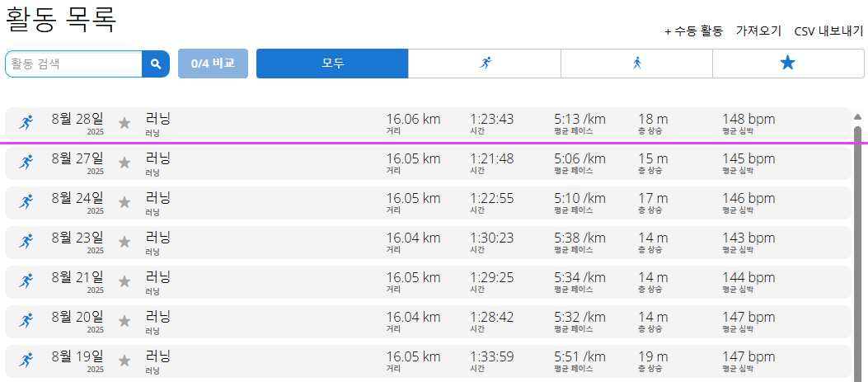
Task: Click the 16.06 km distance value
Action: coord(414,119)
